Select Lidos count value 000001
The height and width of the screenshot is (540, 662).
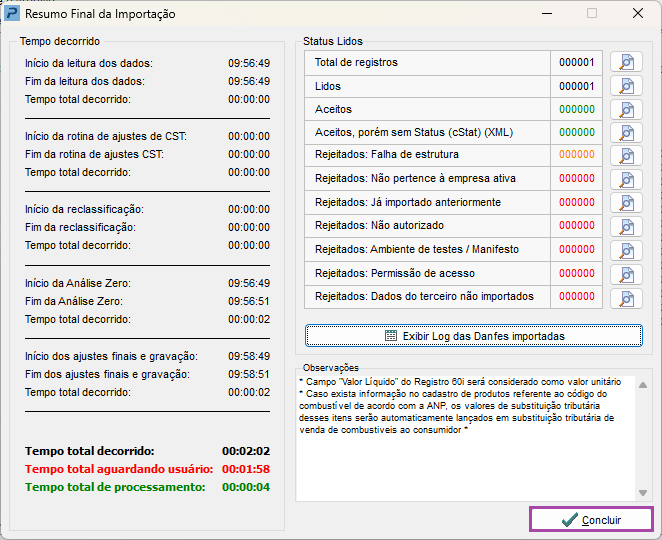click(577, 87)
